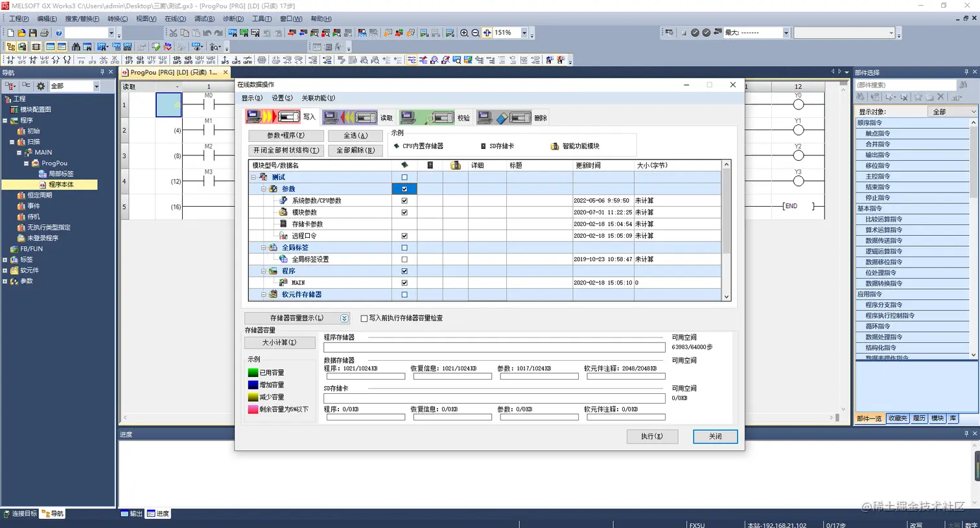
Task: Click the Save project floppy icon
Action: (x=32, y=32)
